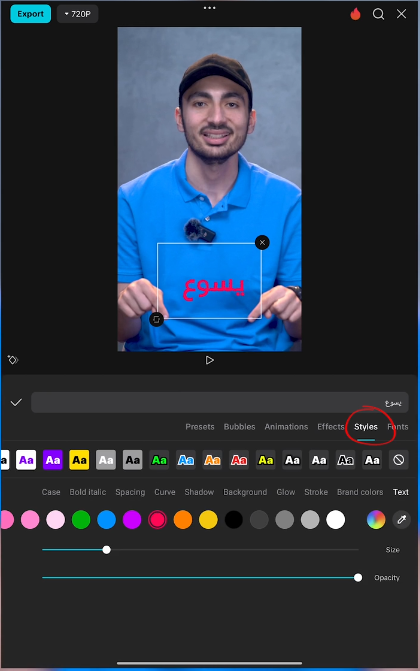Close the editor with the top X
420x671 pixels.
[401, 14]
